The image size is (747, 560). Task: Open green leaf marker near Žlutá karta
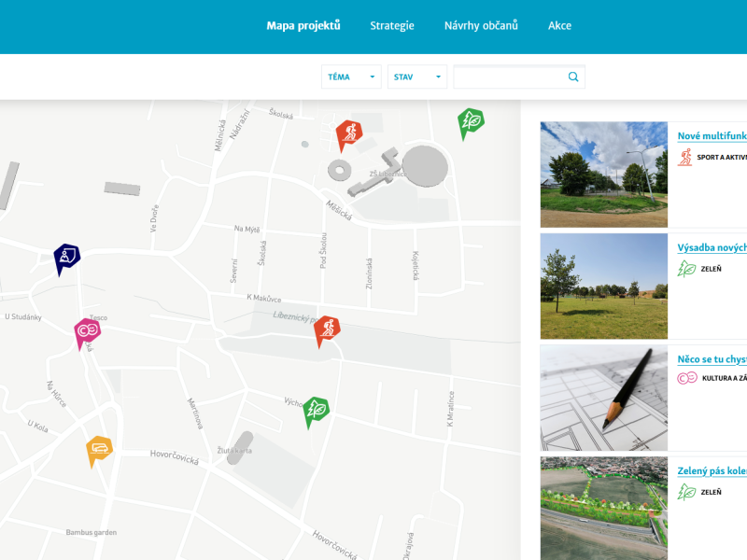point(317,410)
